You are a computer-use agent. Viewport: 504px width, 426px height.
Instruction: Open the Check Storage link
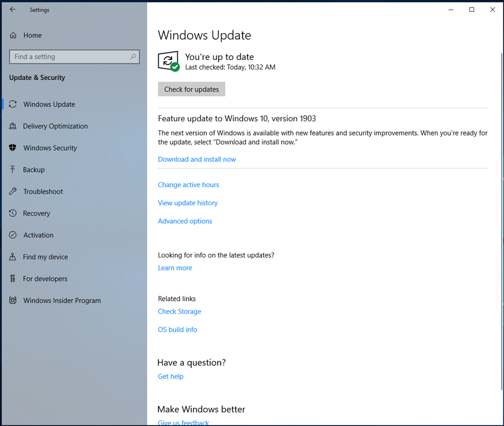coord(179,312)
